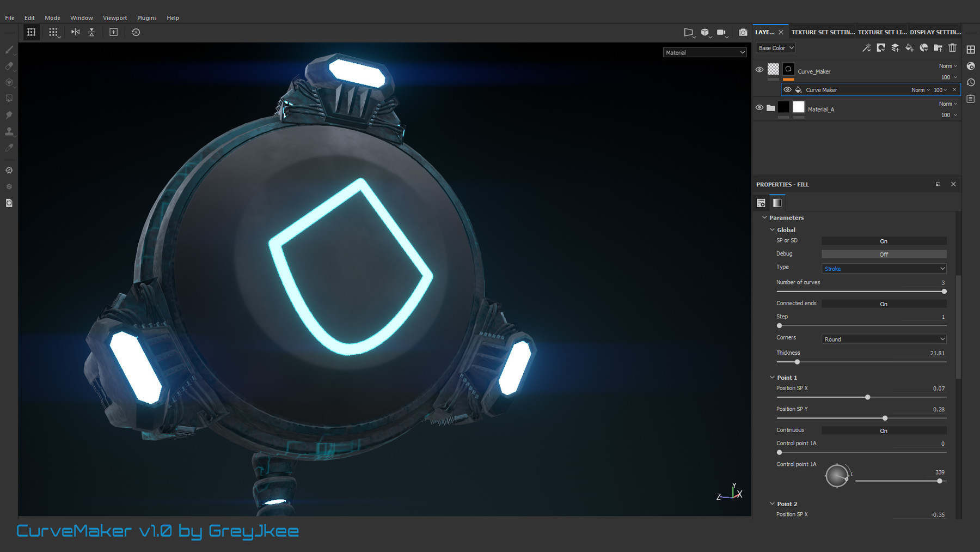Open the Base Color channel dropdown

point(775,47)
